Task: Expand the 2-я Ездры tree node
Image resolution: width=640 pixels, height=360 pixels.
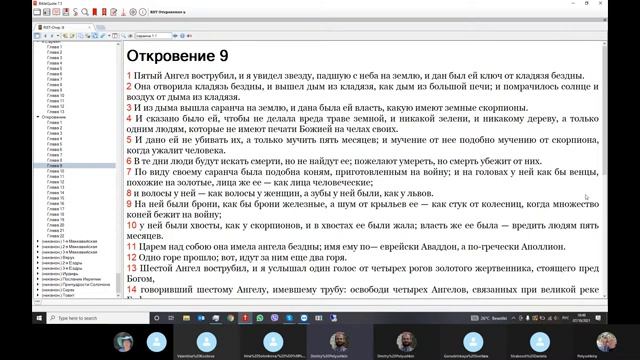Action: (38, 263)
